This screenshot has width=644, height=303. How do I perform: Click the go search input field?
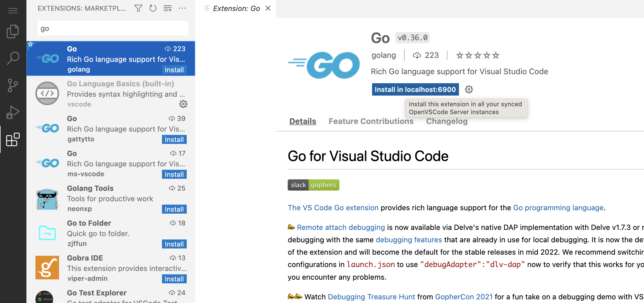tap(113, 28)
